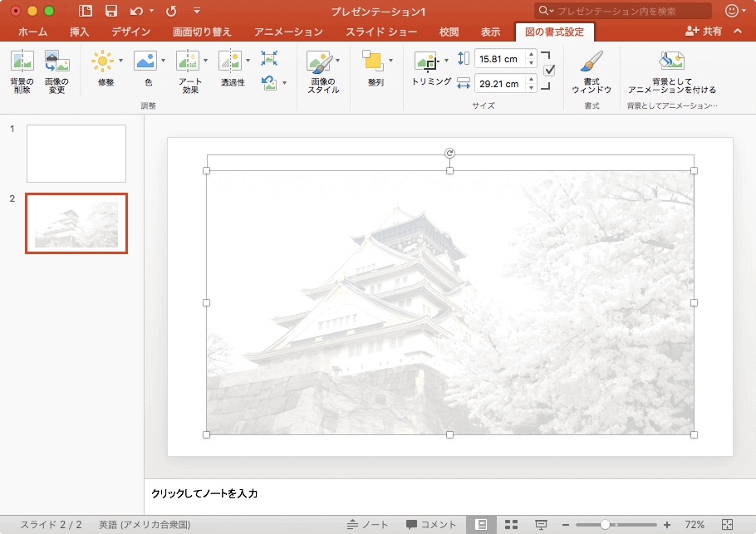
Task: Toggle the Comments (コメント) button
Action: [430, 524]
